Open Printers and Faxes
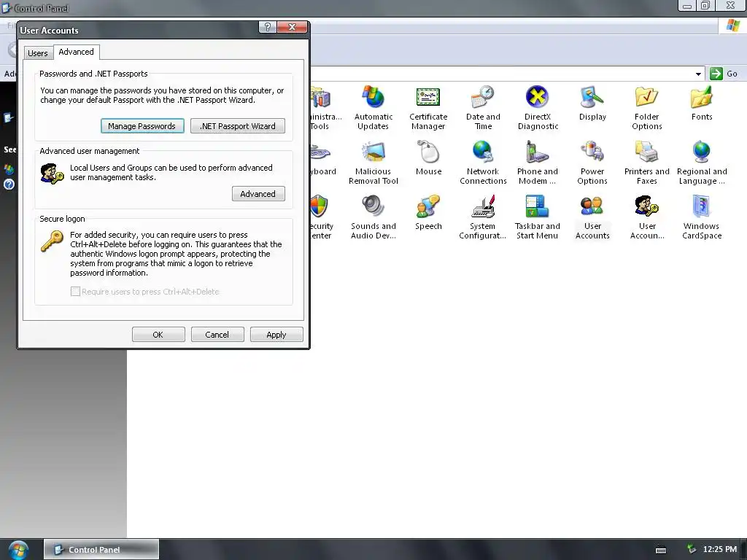 (x=646, y=163)
